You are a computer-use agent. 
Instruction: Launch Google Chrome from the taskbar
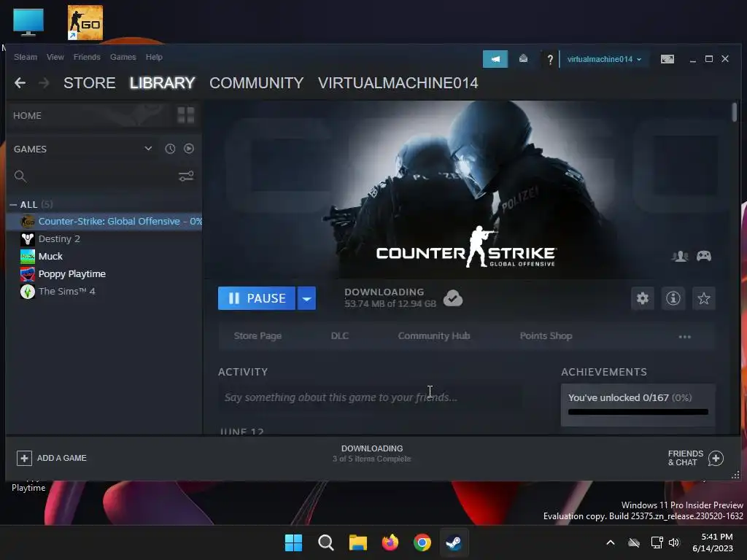coord(422,542)
